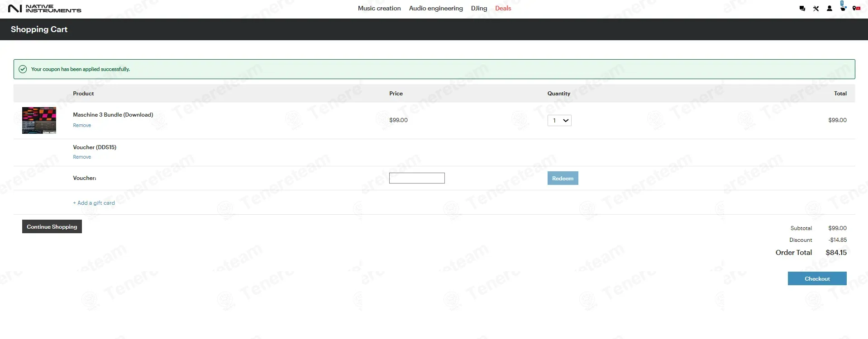Screen dimensions: 868x339
Task: Open the support tools wrench icon
Action: point(816,9)
